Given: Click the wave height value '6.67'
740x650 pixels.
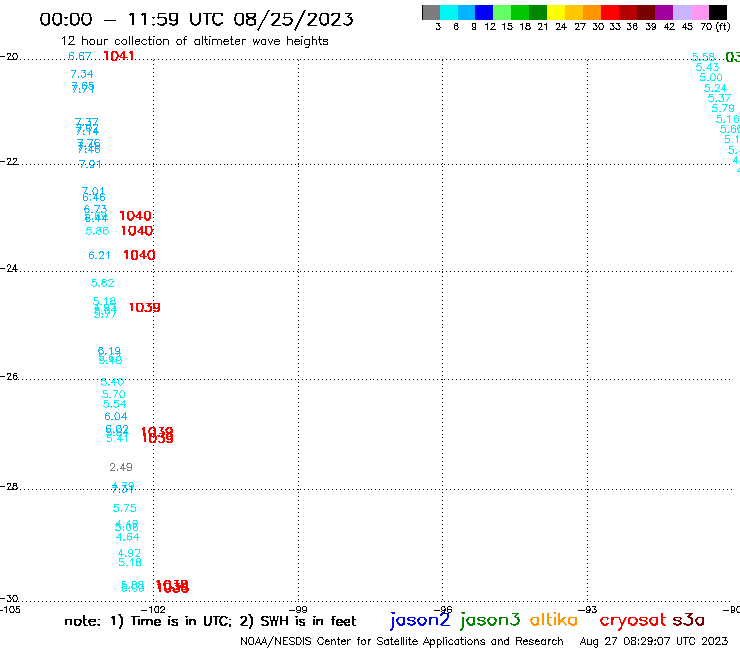Looking at the screenshot, I should click(80, 56).
